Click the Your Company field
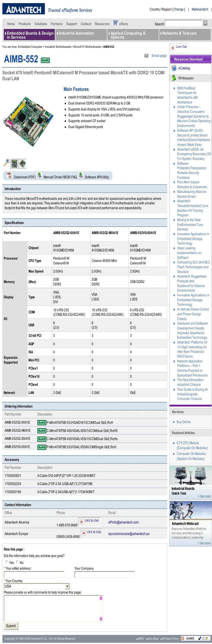The width and height of the screenshot is (212, 644). click(x=104, y=574)
